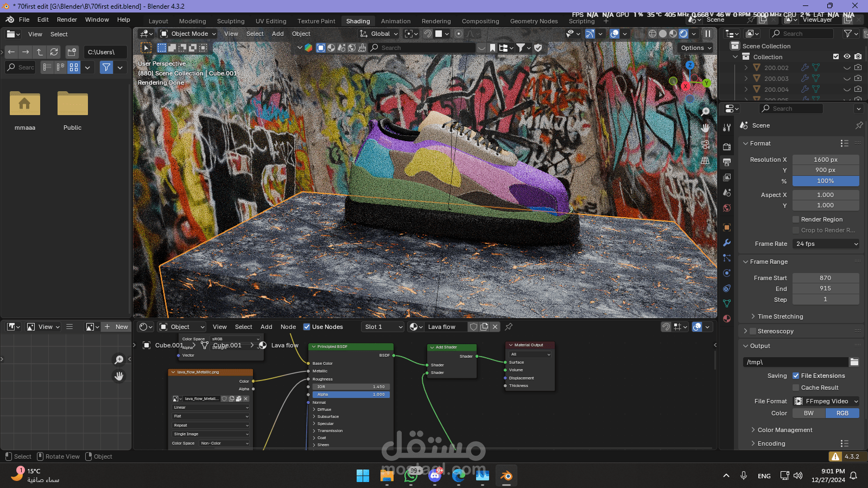Open the viewport Options dropdown
This screenshot has height=488, width=868.
tap(695, 48)
